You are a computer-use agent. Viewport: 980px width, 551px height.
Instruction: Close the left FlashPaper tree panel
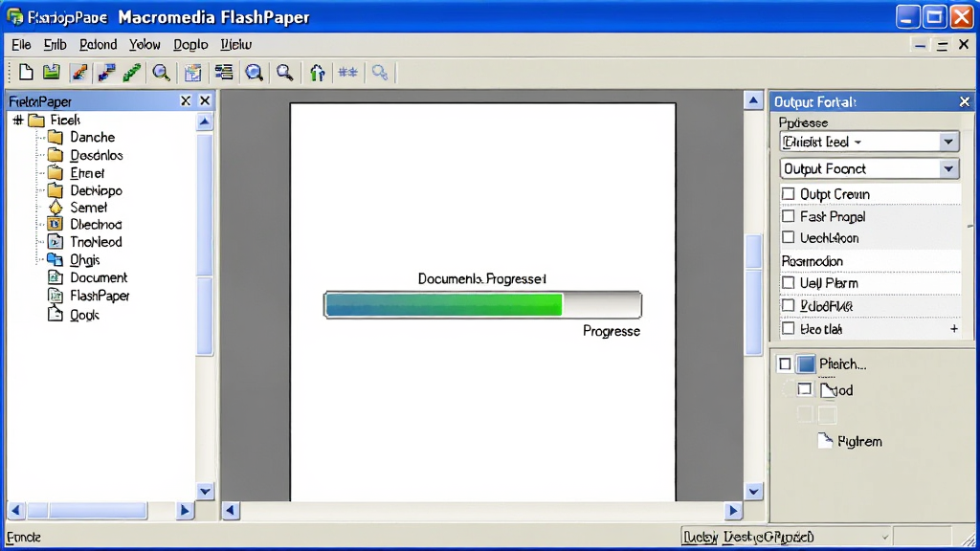pos(205,99)
